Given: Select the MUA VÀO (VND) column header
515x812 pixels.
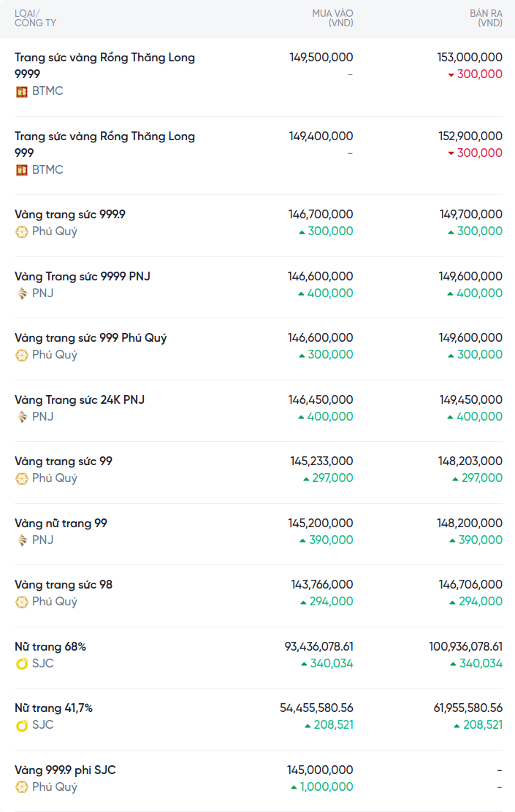Looking at the screenshot, I should [332, 18].
